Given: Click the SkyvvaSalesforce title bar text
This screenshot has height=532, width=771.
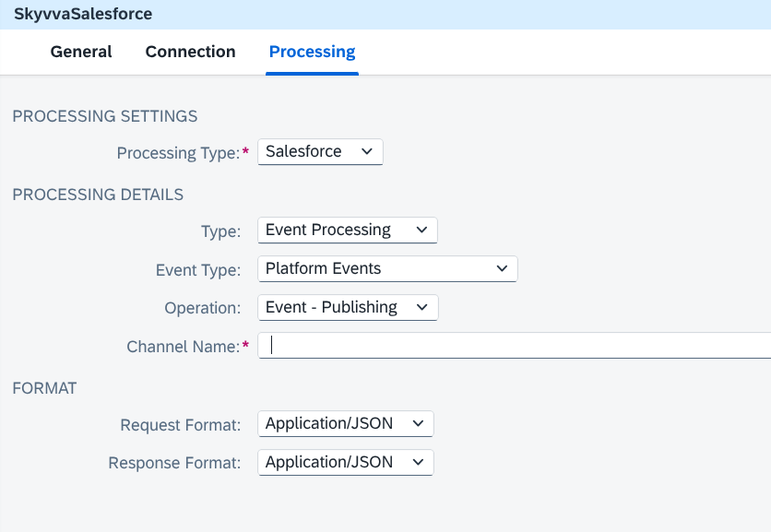Looking at the screenshot, I should click(83, 14).
